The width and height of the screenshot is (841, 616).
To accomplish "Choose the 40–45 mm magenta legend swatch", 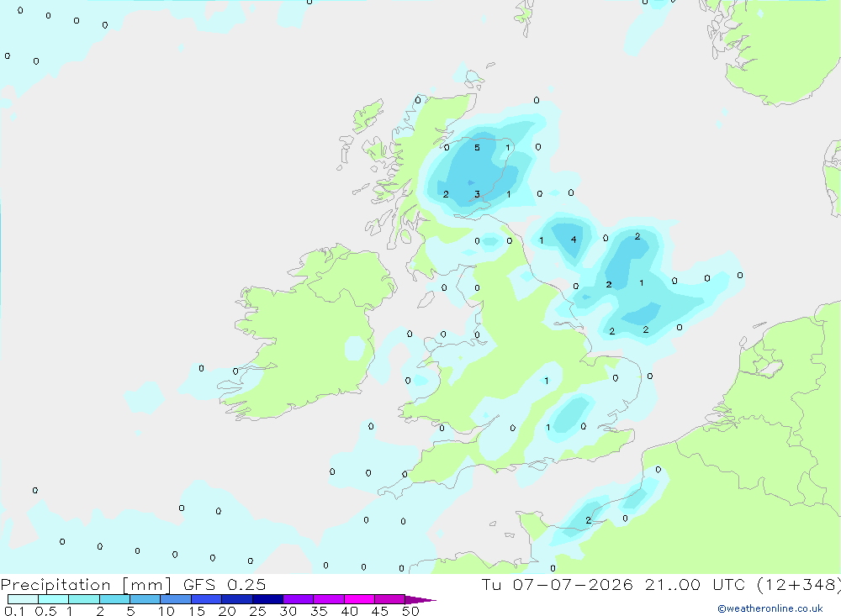I will point(359,599).
